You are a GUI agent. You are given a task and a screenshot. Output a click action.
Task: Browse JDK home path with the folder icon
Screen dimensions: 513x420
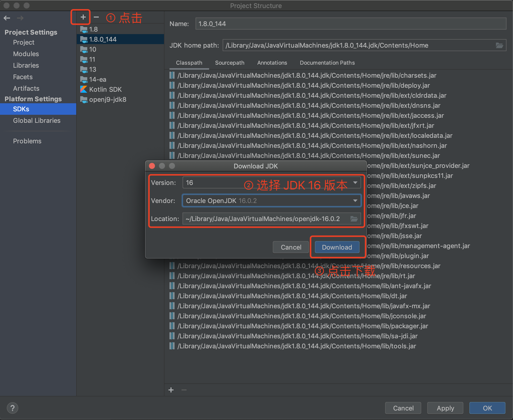coord(500,45)
